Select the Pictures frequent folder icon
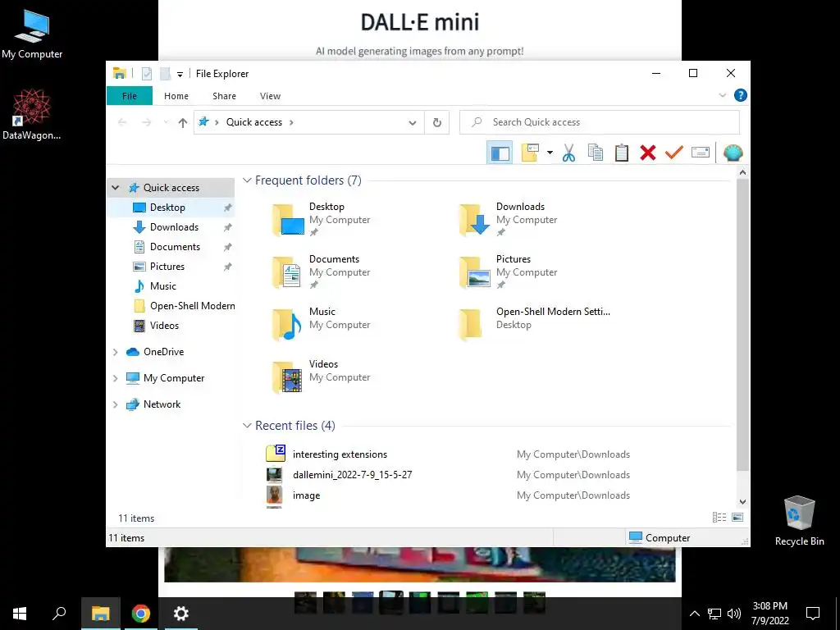Image resolution: width=840 pixels, height=630 pixels. (475, 272)
